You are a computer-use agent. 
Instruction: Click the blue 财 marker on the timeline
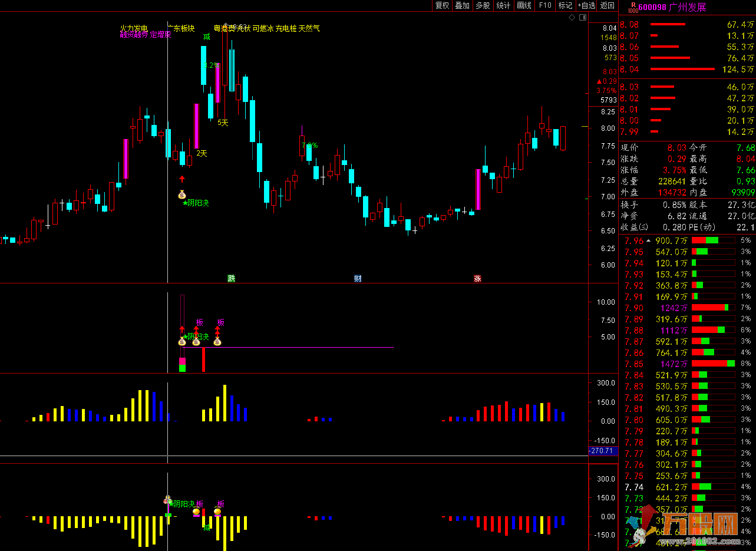[358, 278]
